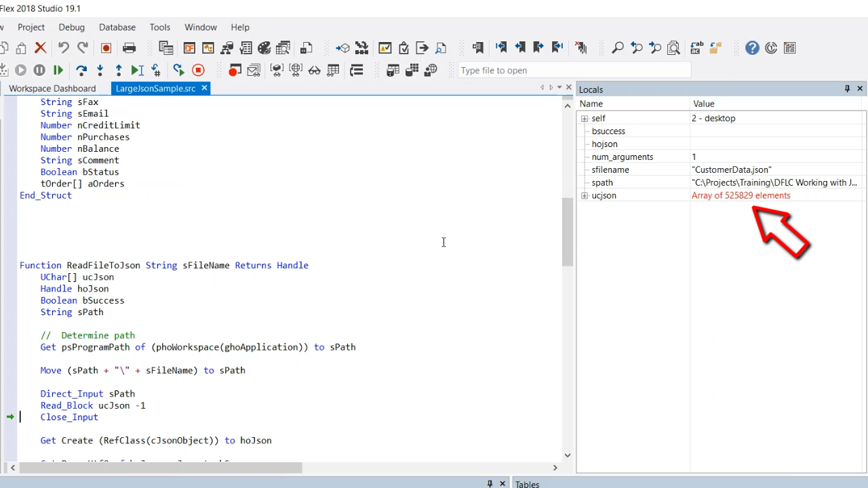Image resolution: width=868 pixels, height=488 pixels.
Task: Click the Run to Cursor icon
Action: (x=137, y=70)
